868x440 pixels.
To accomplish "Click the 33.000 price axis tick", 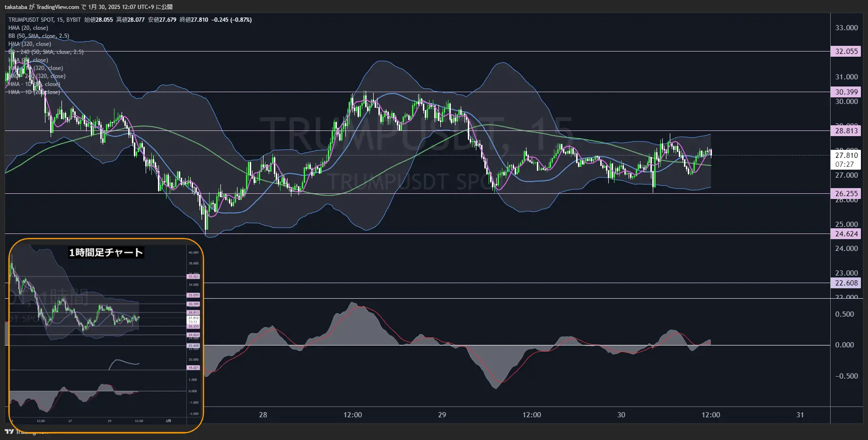I will [846, 28].
